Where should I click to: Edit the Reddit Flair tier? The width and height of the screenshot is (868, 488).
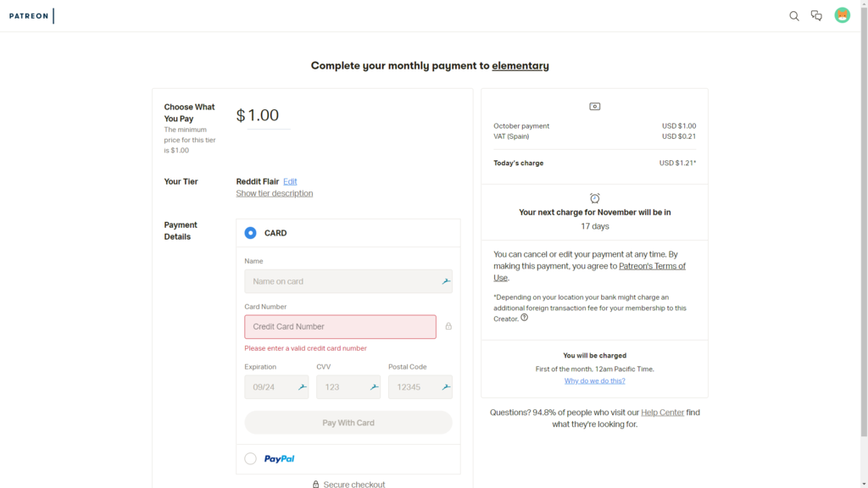[x=290, y=181]
